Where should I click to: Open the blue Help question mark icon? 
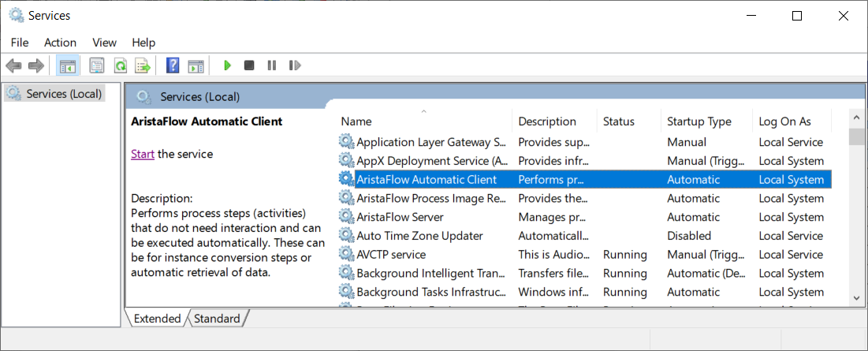coord(173,66)
